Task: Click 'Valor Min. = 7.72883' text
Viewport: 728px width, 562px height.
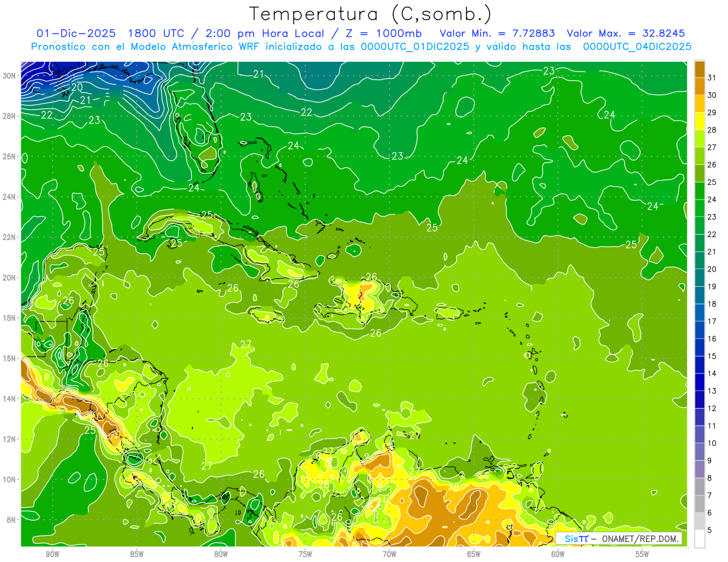Action: pyautogui.click(x=497, y=33)
